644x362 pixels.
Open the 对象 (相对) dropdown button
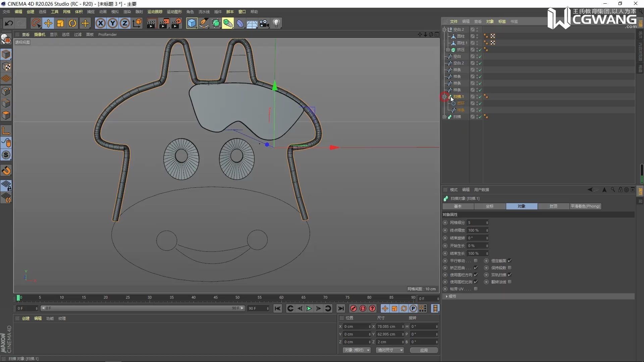point(357,350)
